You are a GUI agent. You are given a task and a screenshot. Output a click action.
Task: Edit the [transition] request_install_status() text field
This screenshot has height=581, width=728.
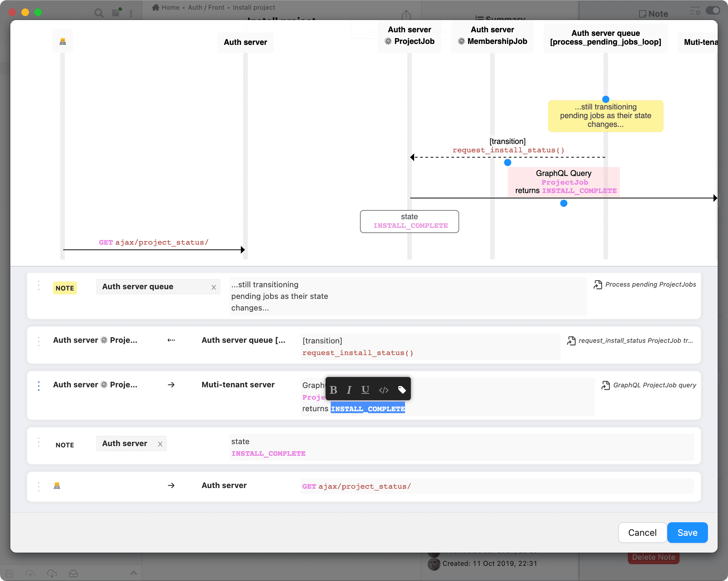click(430, 347)
